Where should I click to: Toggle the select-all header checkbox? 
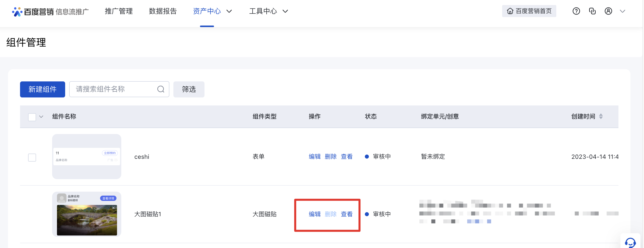(x=32, y=117)
